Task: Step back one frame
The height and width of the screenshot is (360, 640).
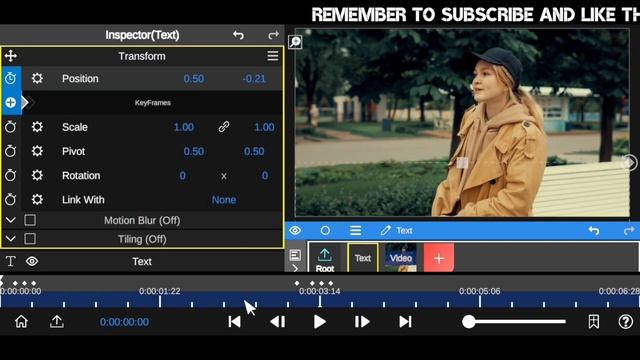Action: [278, 322]
